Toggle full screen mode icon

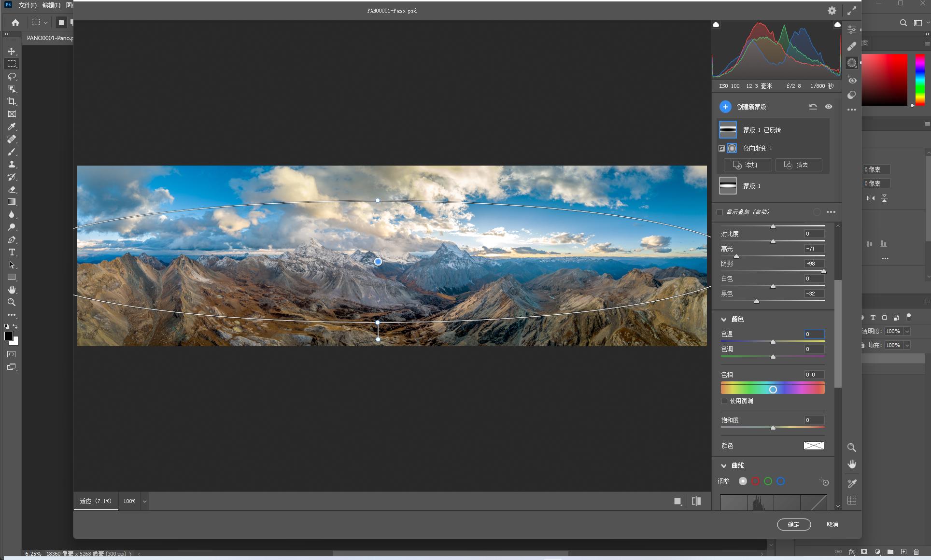(851, 11)
